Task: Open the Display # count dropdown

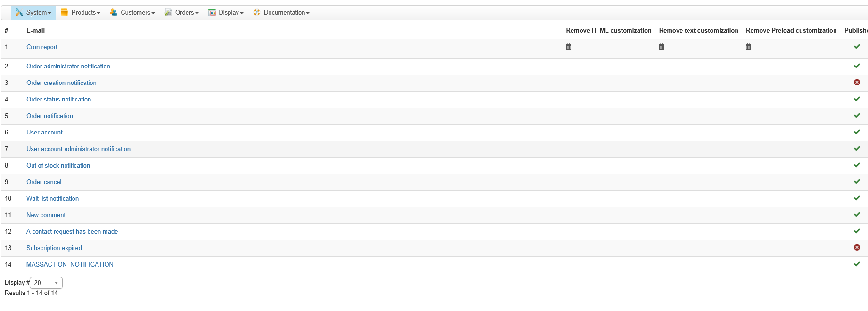Action: (46, 283)
